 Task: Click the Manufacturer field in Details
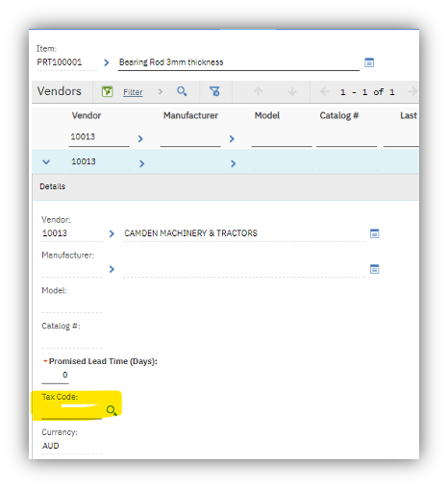pyautogui.click(x=72, y=269)
